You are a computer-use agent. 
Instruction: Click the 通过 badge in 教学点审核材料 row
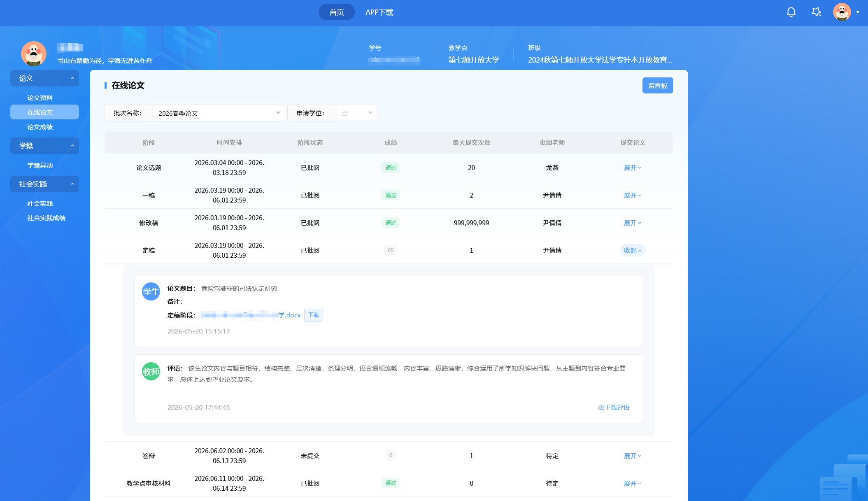391,483
